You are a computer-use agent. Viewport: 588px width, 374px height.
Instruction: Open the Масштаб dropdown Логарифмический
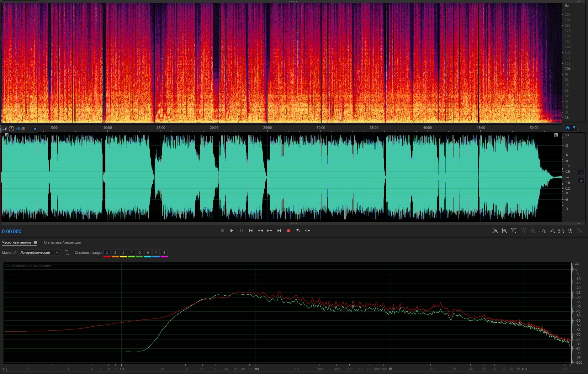point(39,252)
